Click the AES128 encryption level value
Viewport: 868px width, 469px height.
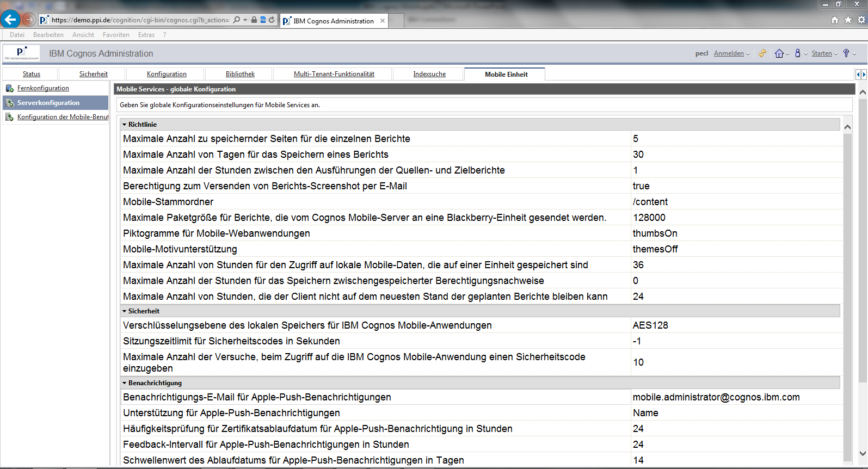tap(650, 325)
